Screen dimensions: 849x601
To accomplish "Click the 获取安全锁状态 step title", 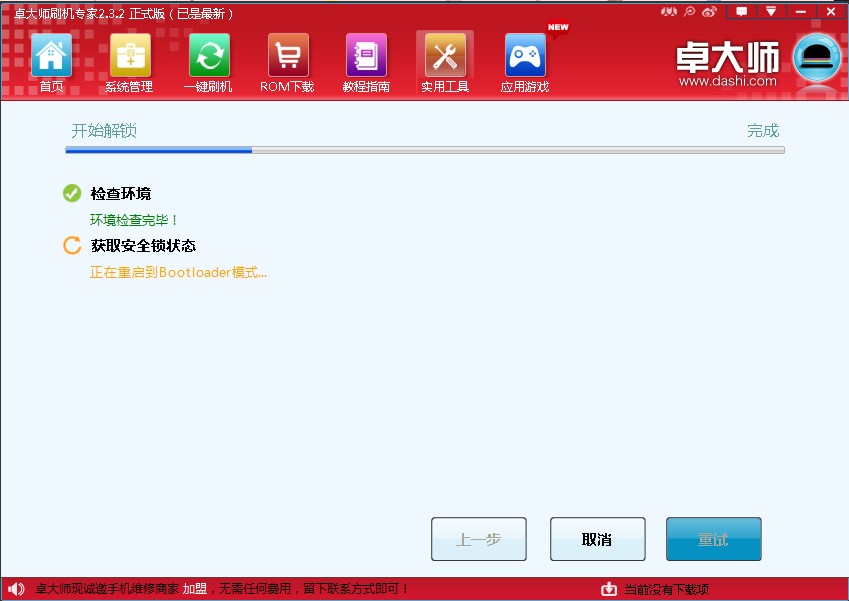I will [x=143, y=245].
